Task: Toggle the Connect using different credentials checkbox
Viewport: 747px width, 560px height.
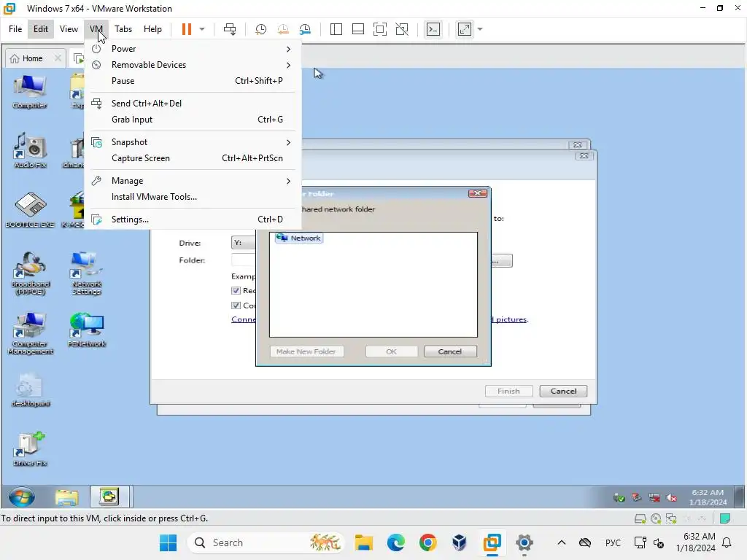Action: (236, 306)
